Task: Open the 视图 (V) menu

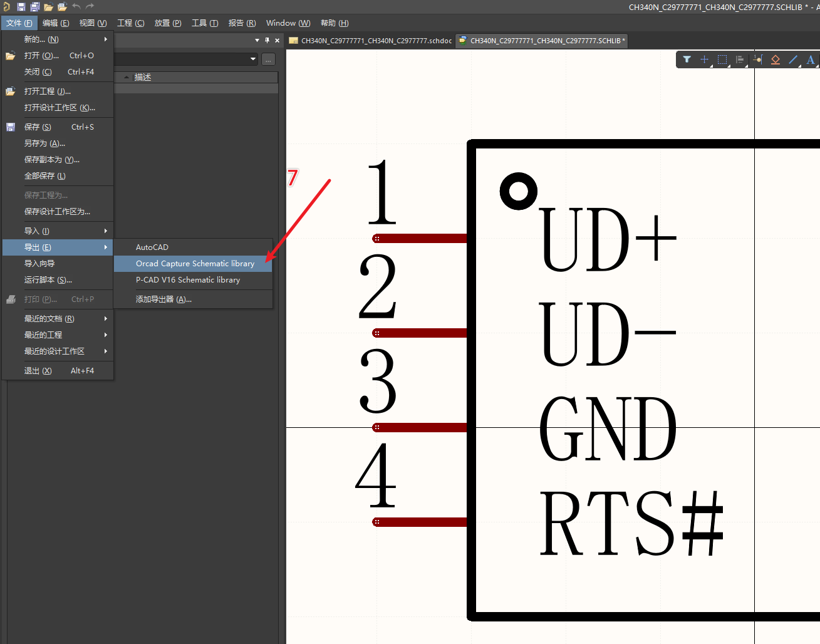Action: [93, 23]
